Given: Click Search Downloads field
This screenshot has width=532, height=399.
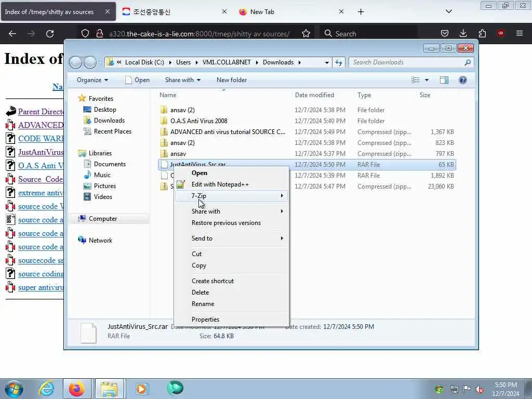Looking at the screenshot, I should coord(411,62).
